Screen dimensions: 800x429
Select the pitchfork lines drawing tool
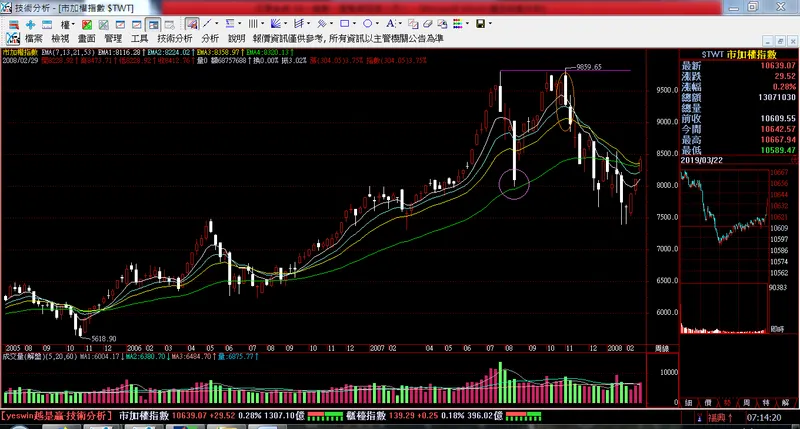[299, 23]
